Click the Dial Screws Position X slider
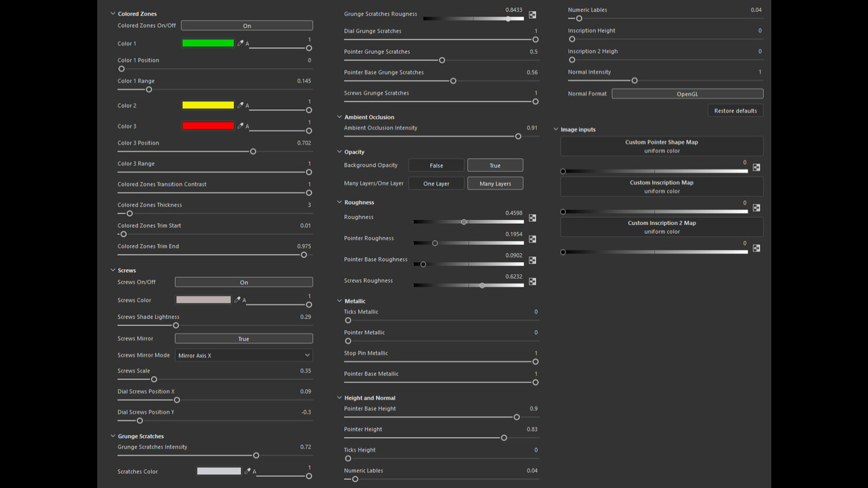Viewport: 868px width, 488px height. (x=215, y=400)
